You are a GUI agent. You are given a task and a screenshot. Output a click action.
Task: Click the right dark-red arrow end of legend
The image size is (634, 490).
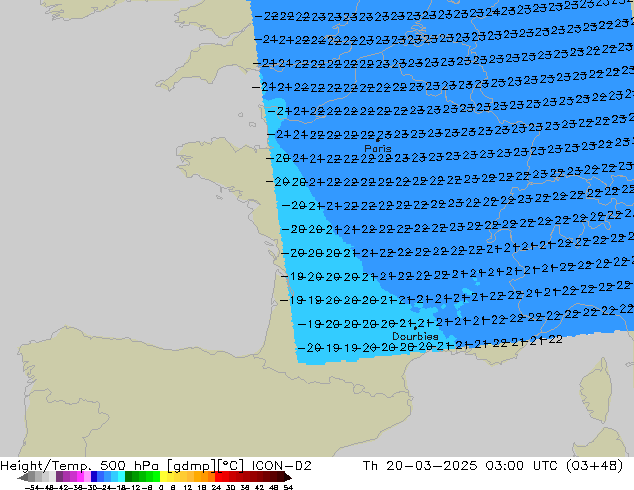pyautogui.click(x=288, y=477)
